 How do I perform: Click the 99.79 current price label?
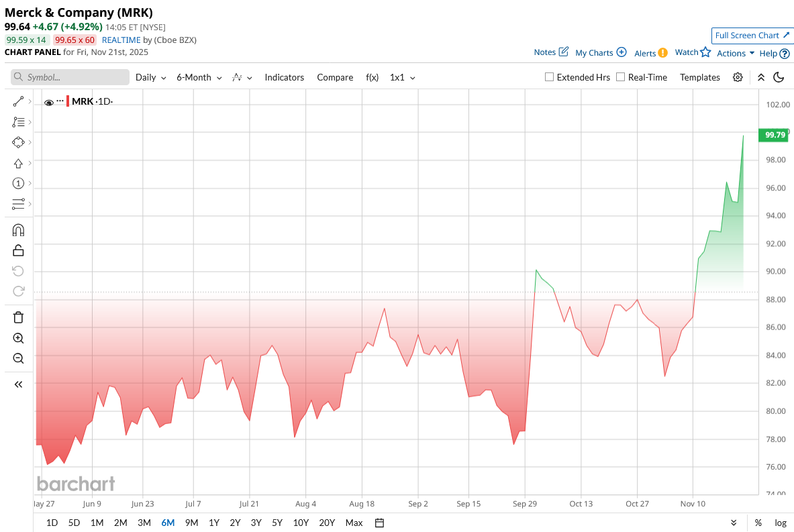click(774, 135)
